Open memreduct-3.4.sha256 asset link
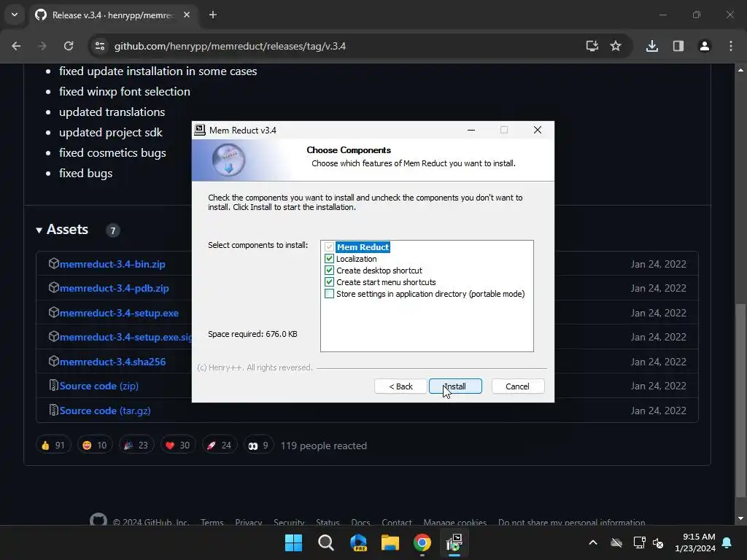The image size is (747, 560). (113, 362)
